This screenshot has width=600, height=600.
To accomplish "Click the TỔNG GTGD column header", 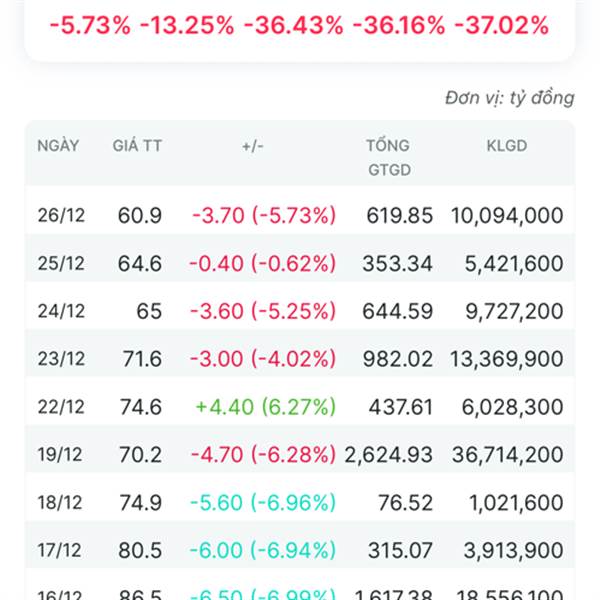I will [x=389, y=158].
